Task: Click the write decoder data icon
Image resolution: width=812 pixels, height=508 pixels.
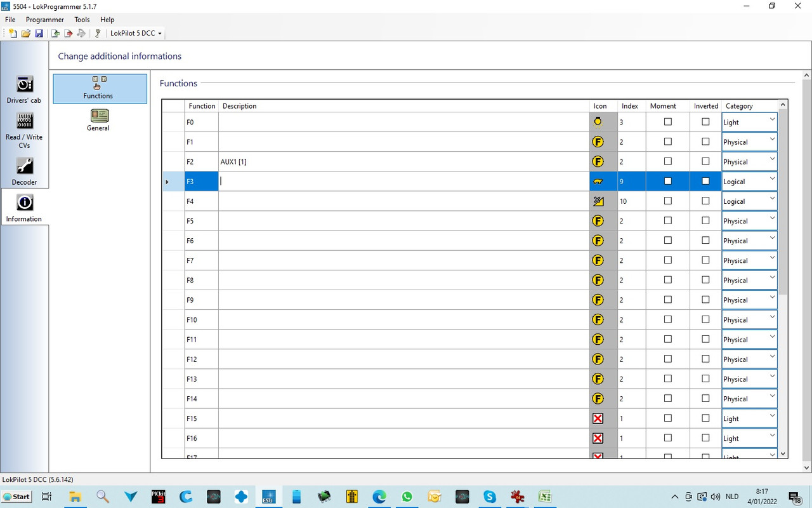Action: click(x=69, y=33)
